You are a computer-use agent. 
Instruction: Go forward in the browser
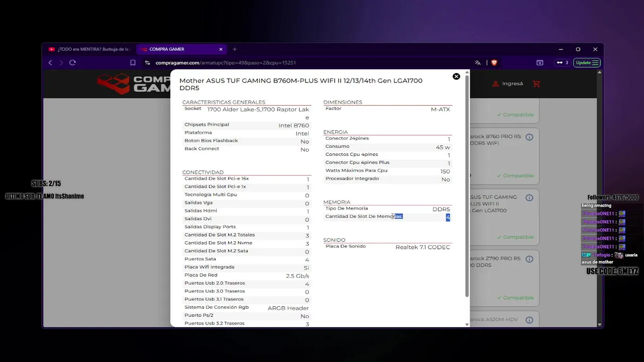61,63
